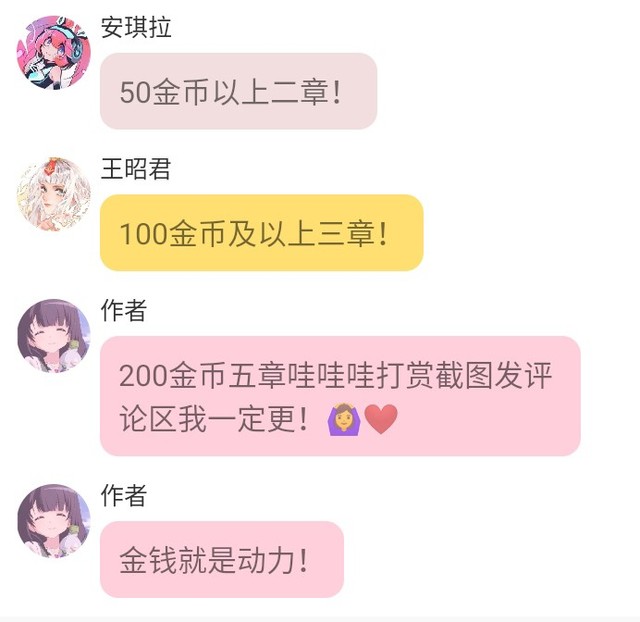Select the word 动力 in the last bubble

click(266, 560)
